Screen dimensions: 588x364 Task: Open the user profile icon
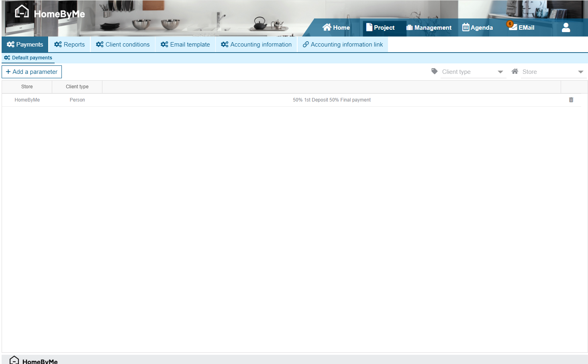(566, 27)
